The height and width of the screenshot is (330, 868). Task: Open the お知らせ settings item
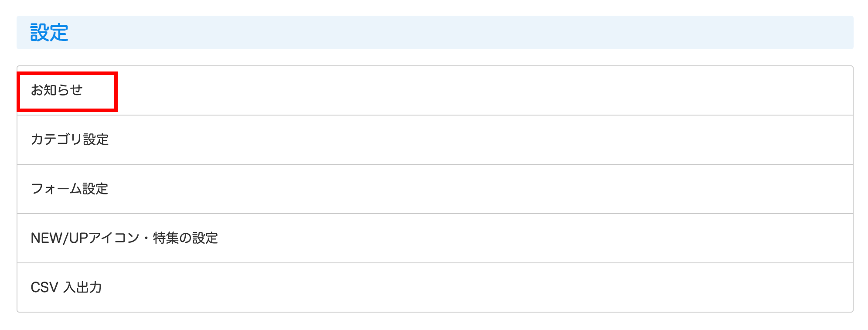[57, 90]
